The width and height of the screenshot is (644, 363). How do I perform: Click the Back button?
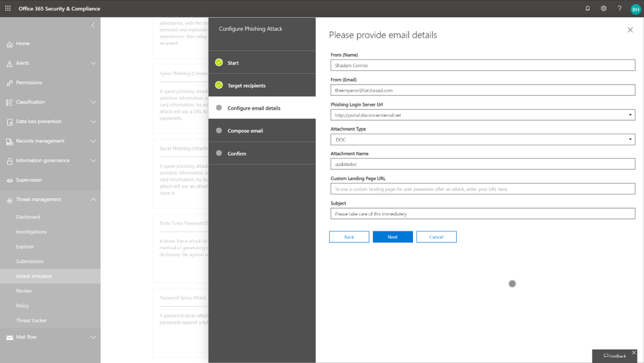349,237
